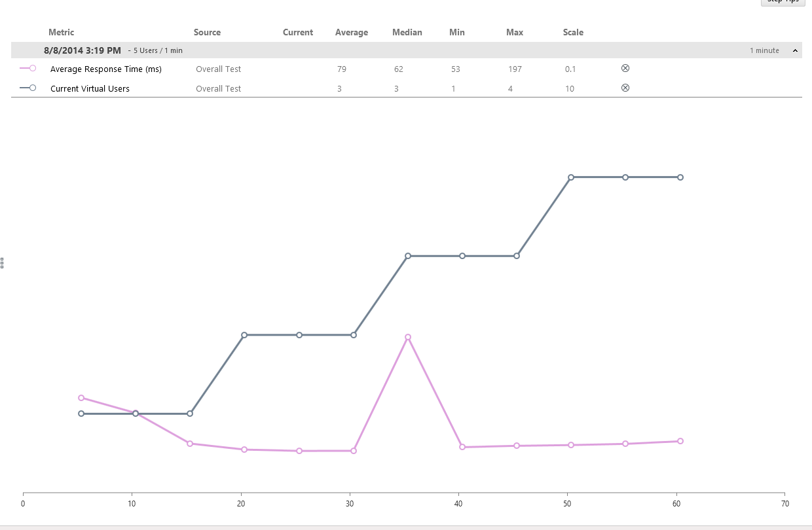Click the gray Current Virtual Users legend marker
Image resolution: width=812 pixels, height=530 pixels.
tap(28, 88)
